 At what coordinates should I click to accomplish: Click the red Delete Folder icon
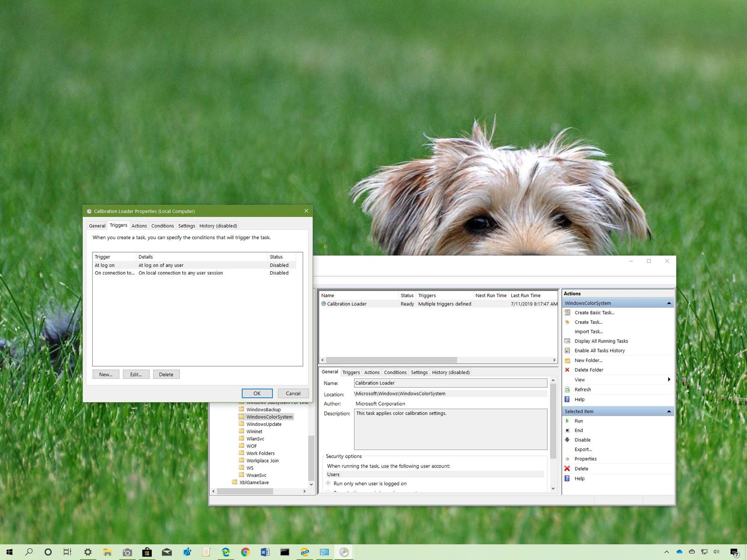point(568,370)
